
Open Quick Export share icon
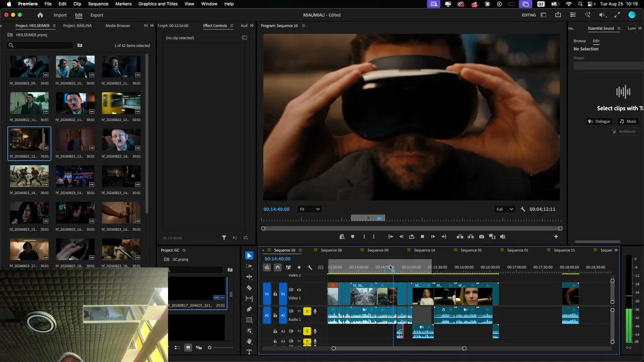(558, 15)
